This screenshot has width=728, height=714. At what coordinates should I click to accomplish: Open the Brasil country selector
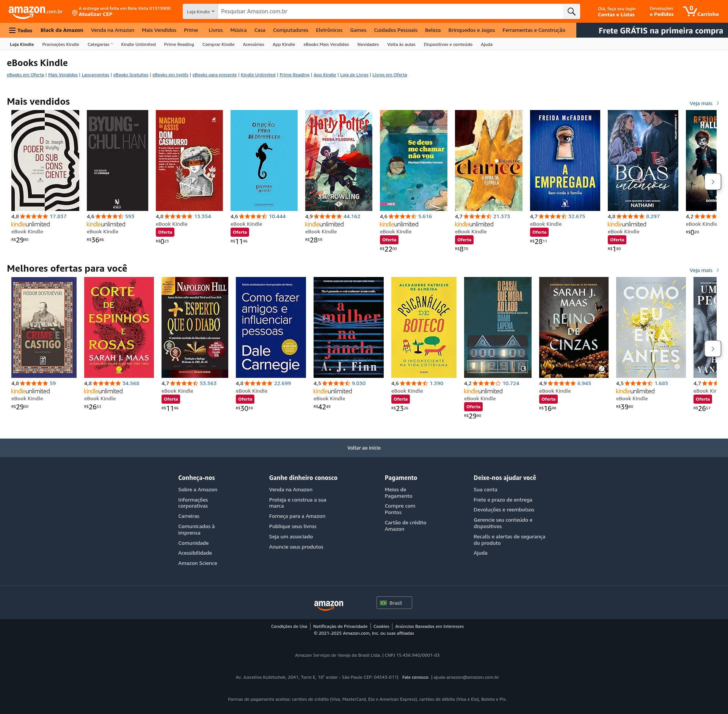pos(394,603)
